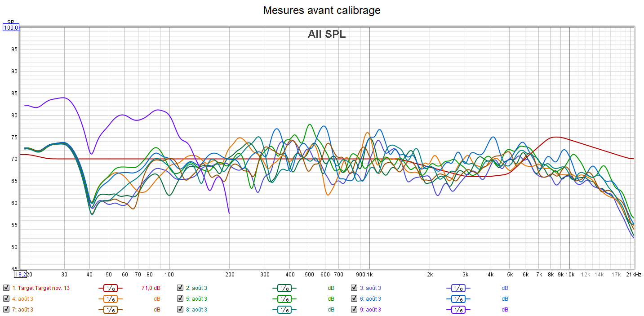Click the 18,2 frequency axis start field
This screenshot has height=316, width=644.
click(x=20, y=274)
